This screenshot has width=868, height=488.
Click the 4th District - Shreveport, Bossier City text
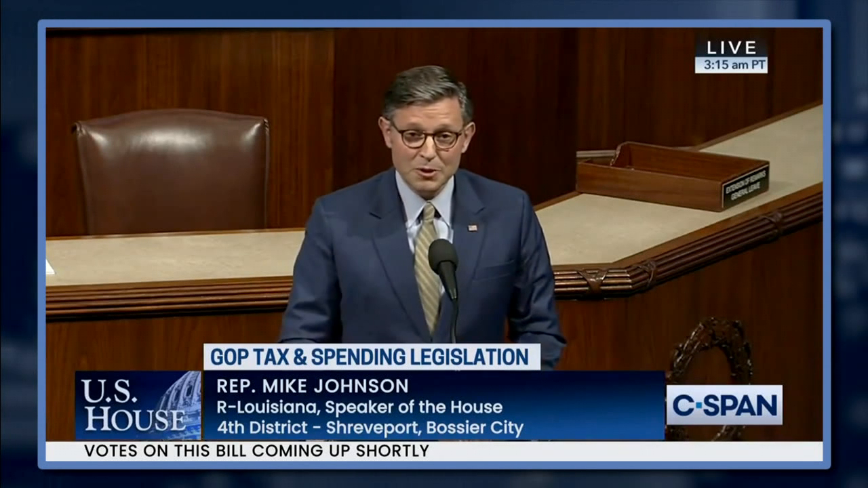pyautogui.click(x=370, y=428)
